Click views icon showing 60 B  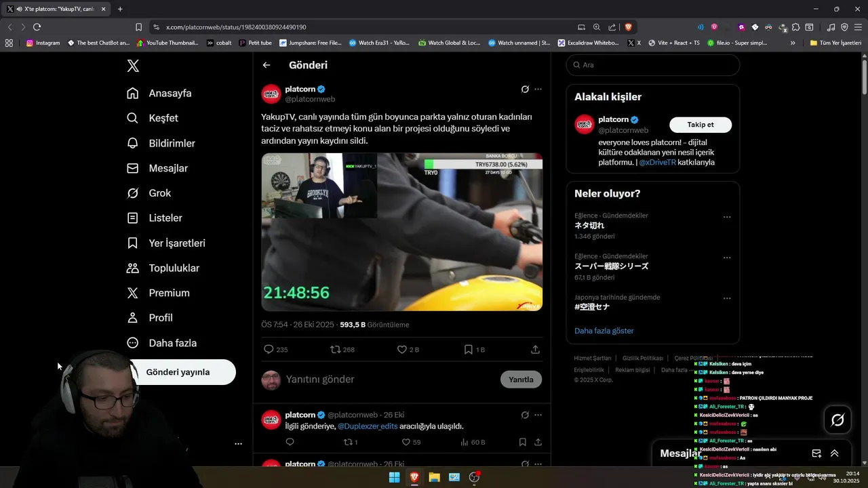point(465,443)
